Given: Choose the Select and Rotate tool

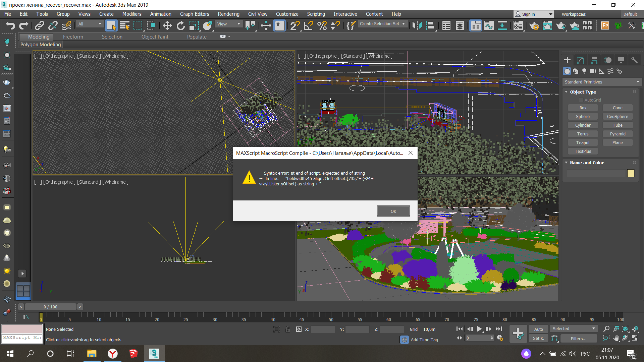Looking at the screenshot, I should click(180, 25).
